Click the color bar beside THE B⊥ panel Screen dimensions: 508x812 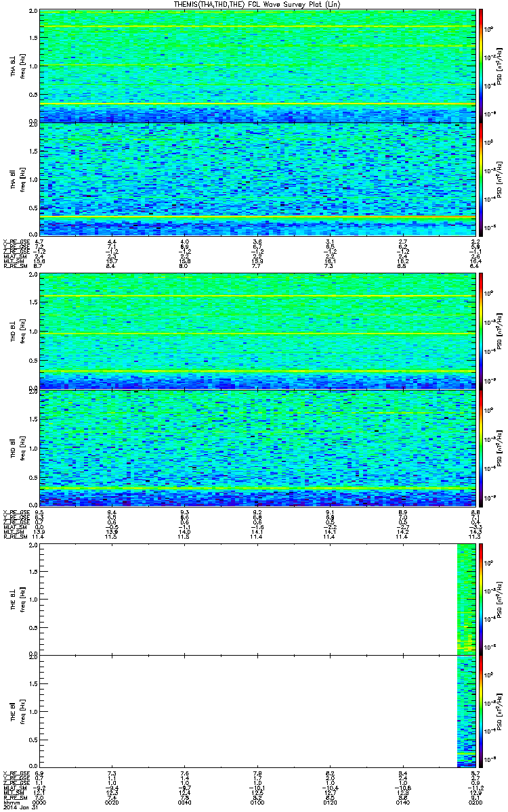481,599
